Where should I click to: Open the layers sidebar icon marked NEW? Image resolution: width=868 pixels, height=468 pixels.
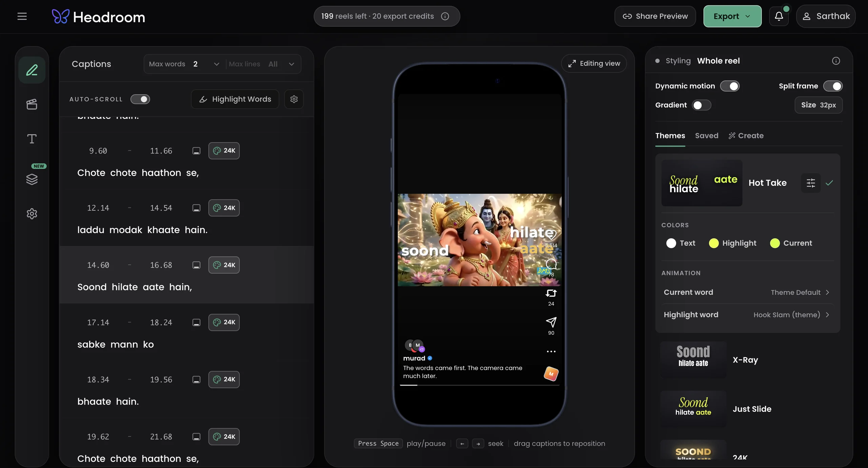32,179
